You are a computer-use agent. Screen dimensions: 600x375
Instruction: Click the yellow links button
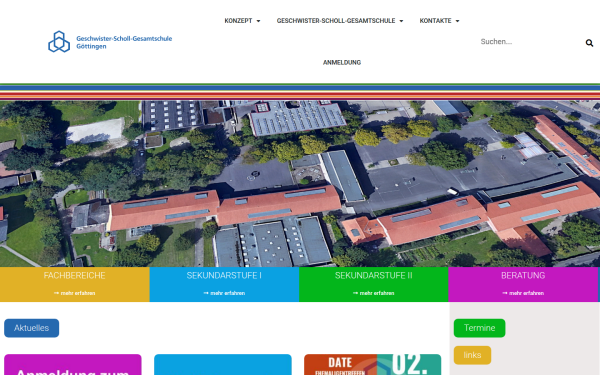472,355
